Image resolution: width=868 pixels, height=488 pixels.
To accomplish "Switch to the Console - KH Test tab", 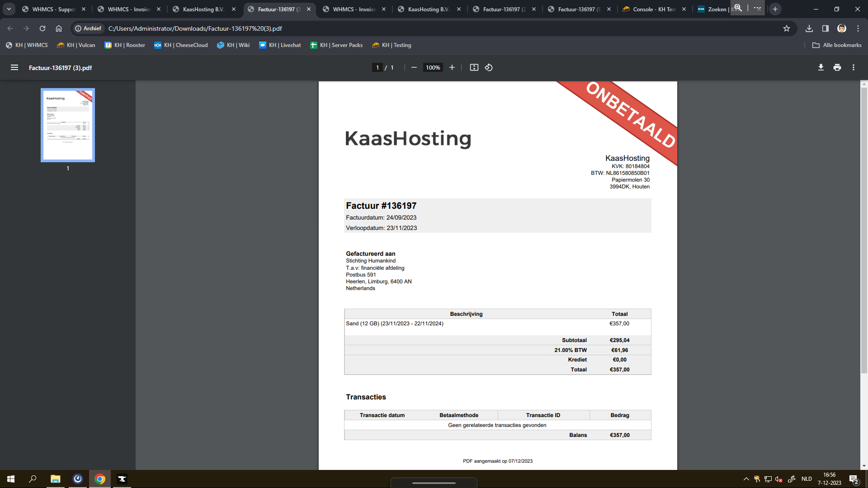I will coord(654,9).
